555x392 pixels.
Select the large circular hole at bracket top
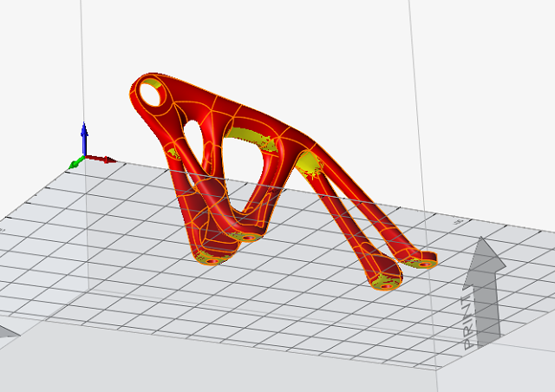[150, 92]
